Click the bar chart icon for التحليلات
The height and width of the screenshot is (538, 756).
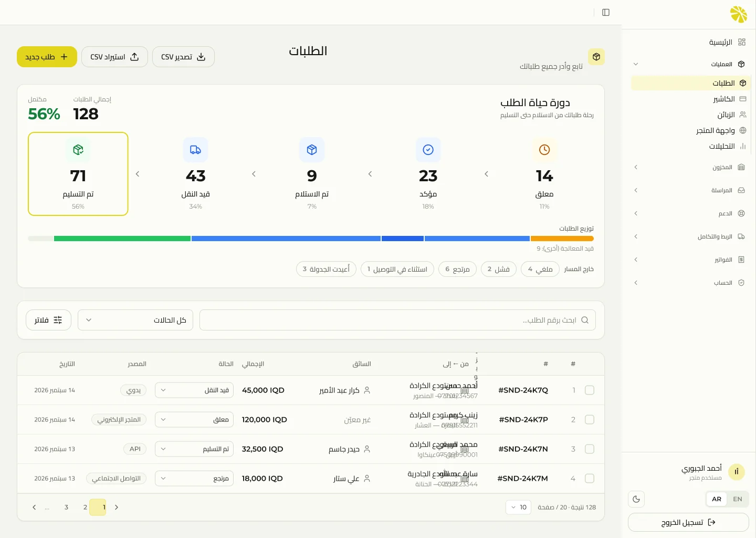coord(743,146)
